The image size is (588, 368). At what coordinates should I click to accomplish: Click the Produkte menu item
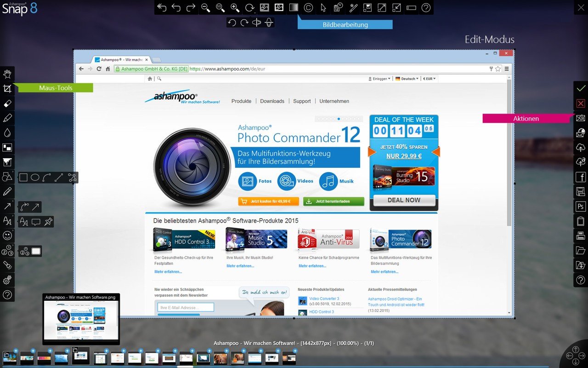point(241,101)
